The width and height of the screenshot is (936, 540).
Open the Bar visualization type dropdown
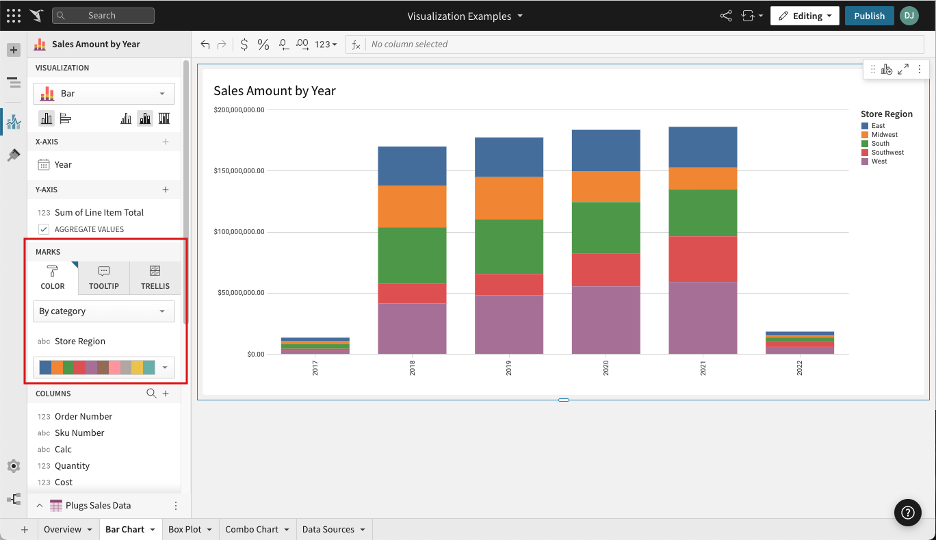point(104,93)
